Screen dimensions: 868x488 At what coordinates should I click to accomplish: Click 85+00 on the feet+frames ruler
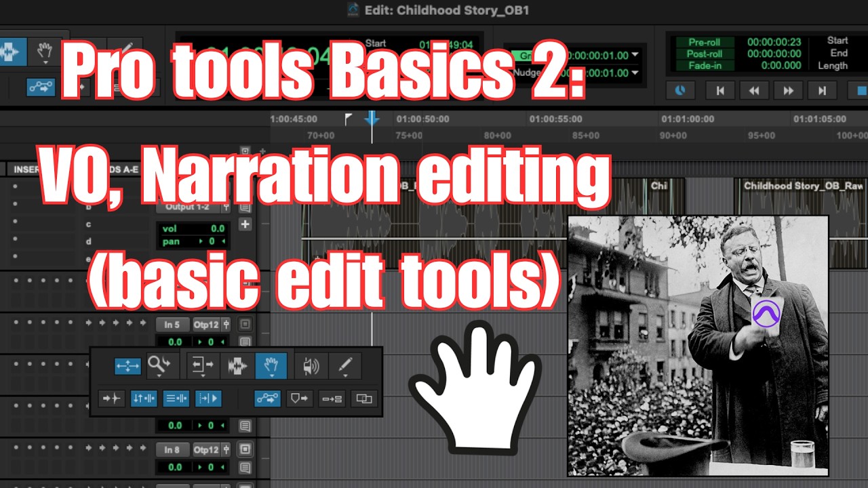pos(585,136)
